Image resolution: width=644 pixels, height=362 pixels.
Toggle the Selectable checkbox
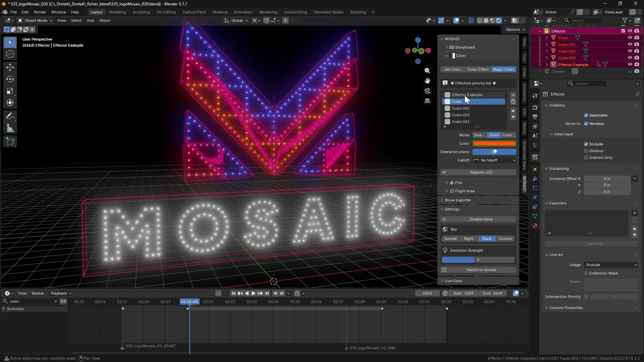pyautogui.click(x=586, y=115)
